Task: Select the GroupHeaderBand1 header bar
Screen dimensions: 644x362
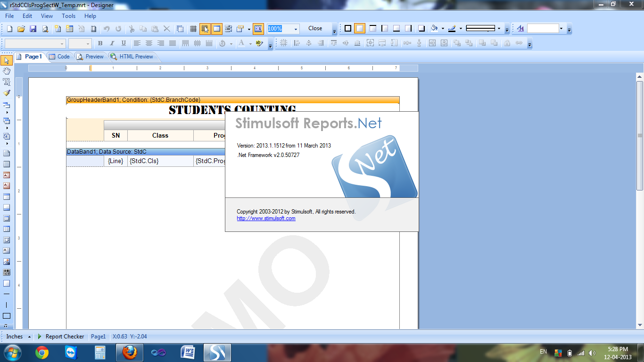Action: click(233, 100)
